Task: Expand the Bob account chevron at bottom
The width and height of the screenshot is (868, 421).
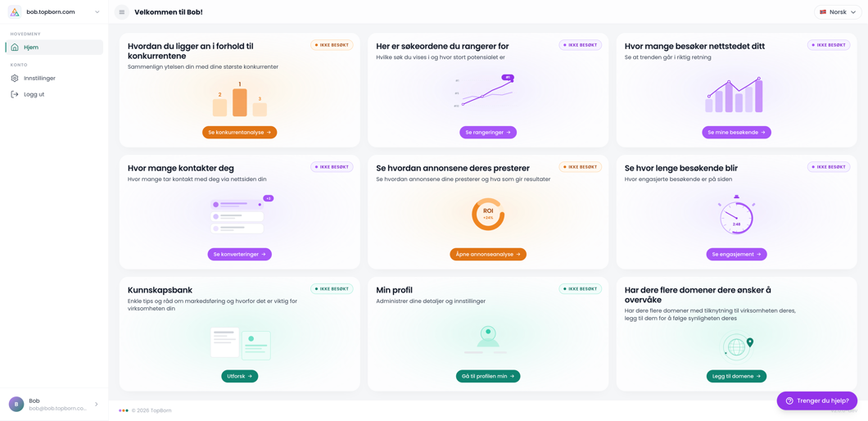Action: pos(97,405)
